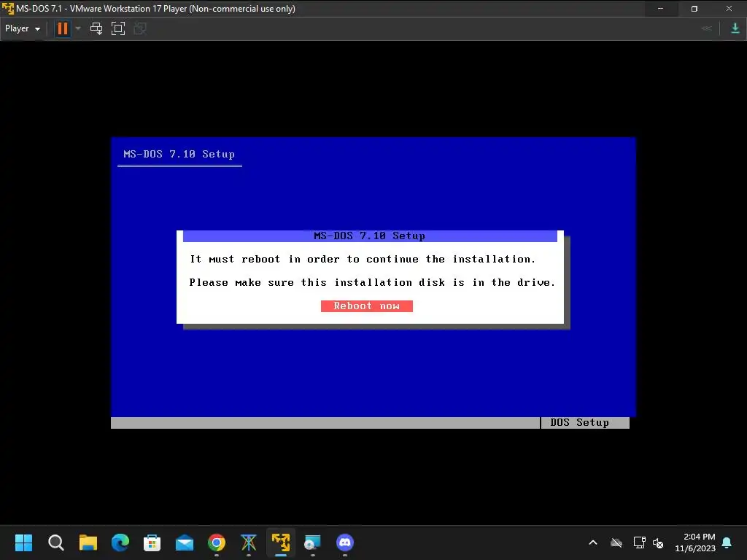Image resolution: width=747 pixels, height=560 pixels.
Task: Click the Reboot now button
Action: [x=366, y=306]
